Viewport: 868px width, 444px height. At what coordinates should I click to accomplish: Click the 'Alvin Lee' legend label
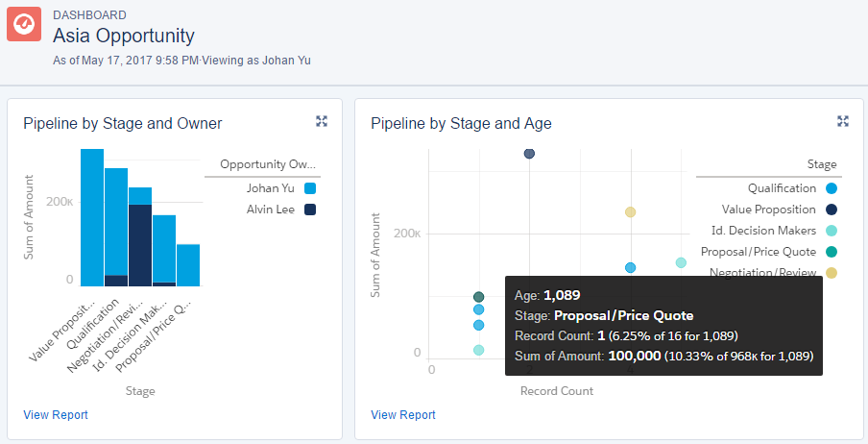point(270,210)
